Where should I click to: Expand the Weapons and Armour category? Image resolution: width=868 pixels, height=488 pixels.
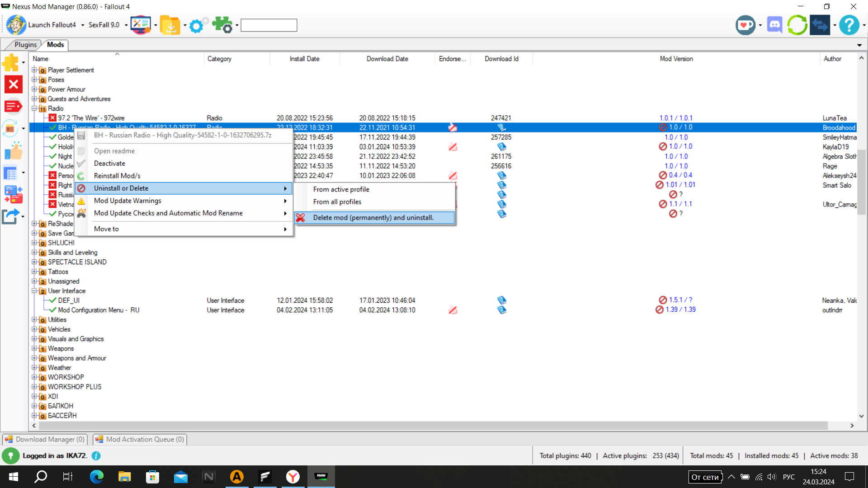pos(34,358)
